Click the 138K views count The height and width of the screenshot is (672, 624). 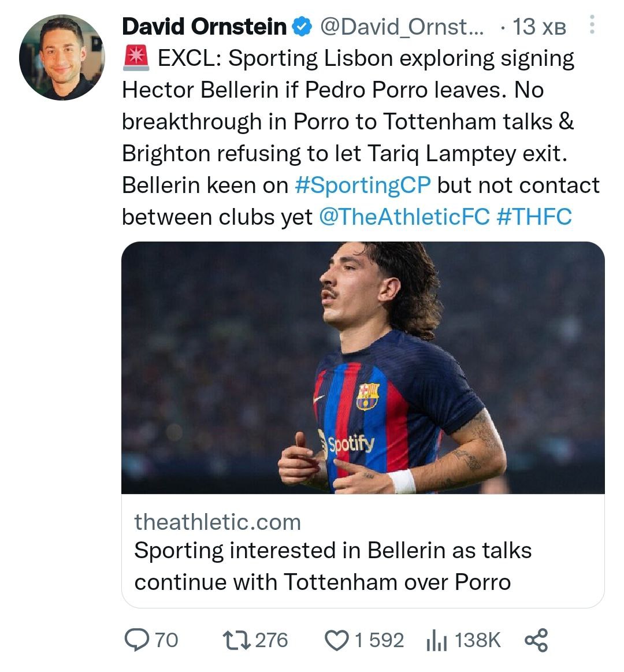[477, 640]
